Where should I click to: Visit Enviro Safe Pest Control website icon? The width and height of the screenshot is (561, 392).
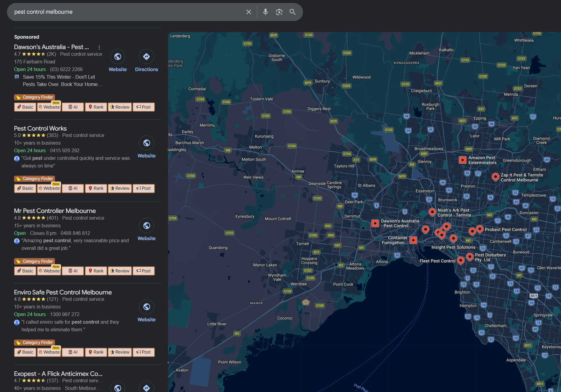tap(147, 307)
